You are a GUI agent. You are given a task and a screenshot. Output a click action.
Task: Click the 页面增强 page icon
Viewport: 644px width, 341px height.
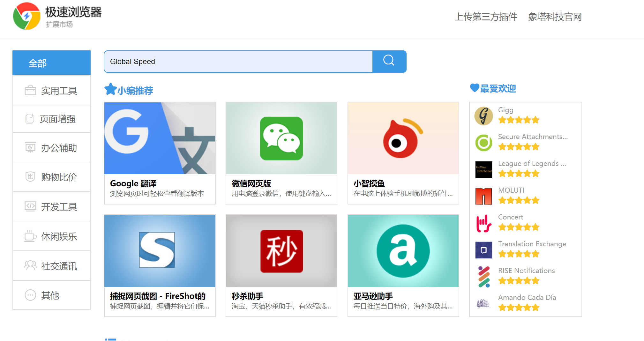pyautogui.click(x=30, y=119)
